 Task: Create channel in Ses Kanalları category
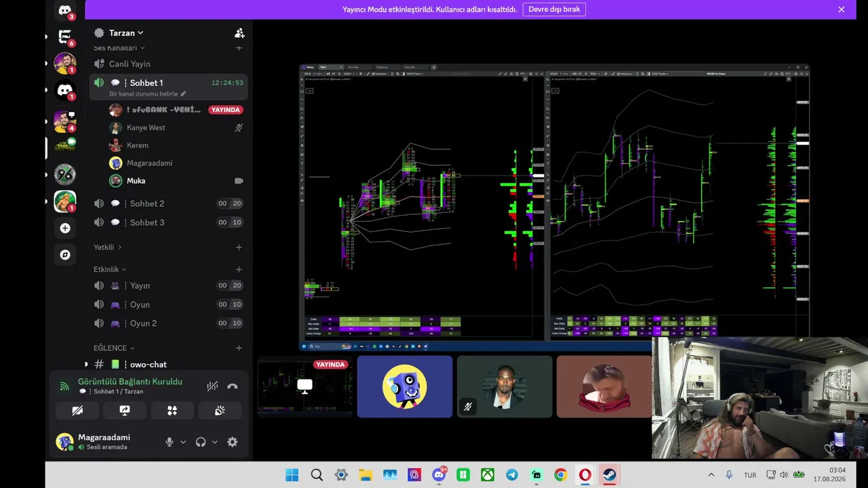click(x=239, y=48)
